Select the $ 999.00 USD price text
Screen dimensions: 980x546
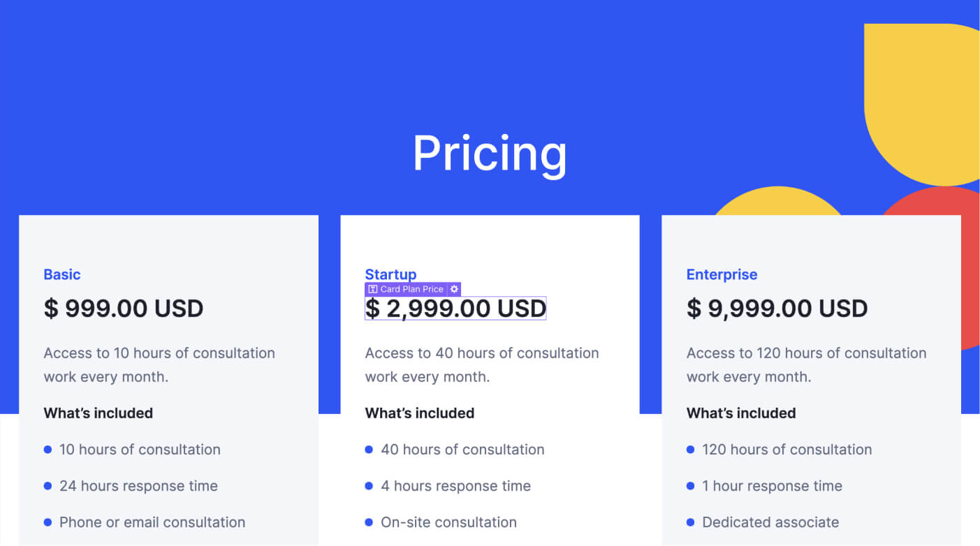click(x=124, y=308)
